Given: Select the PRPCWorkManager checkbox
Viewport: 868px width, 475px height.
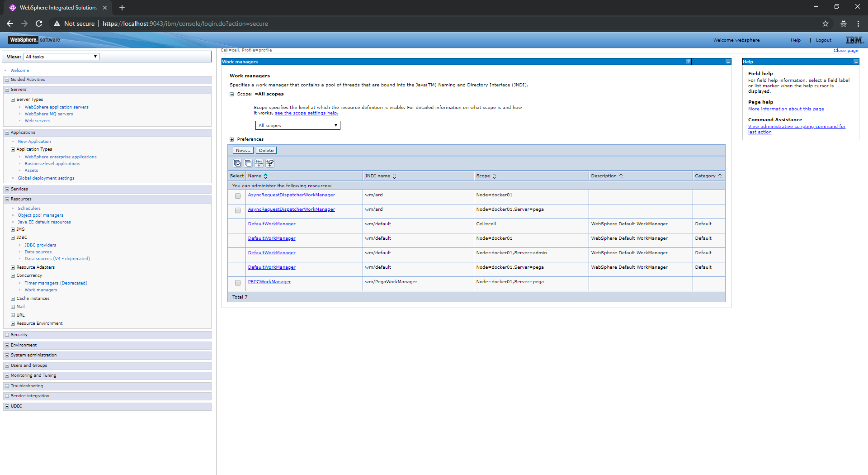Looking at the screenshot, I should (238, 283).
